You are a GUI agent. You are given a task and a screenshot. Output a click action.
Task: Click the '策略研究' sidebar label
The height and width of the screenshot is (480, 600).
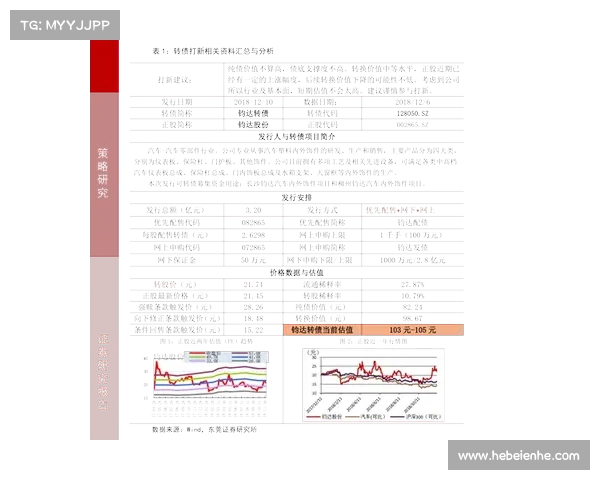(103, 173)
